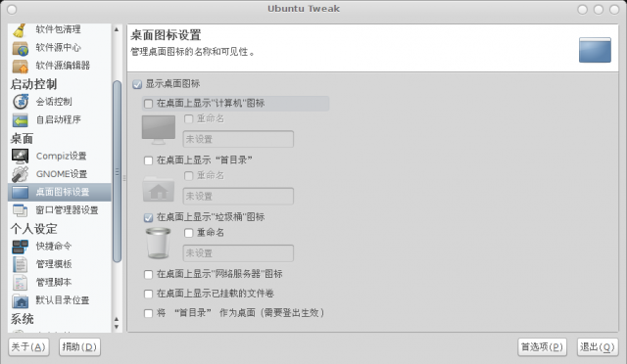Click the 关于(A) button
627x364 pixels.
28,346
